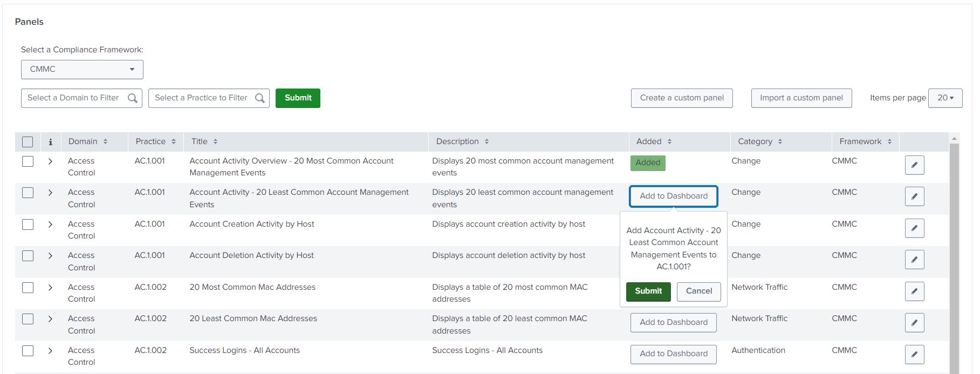Edit the 20 Most Common Mac Addresses row
Screen dimensions: 980x374
click(x=914, y=291)
